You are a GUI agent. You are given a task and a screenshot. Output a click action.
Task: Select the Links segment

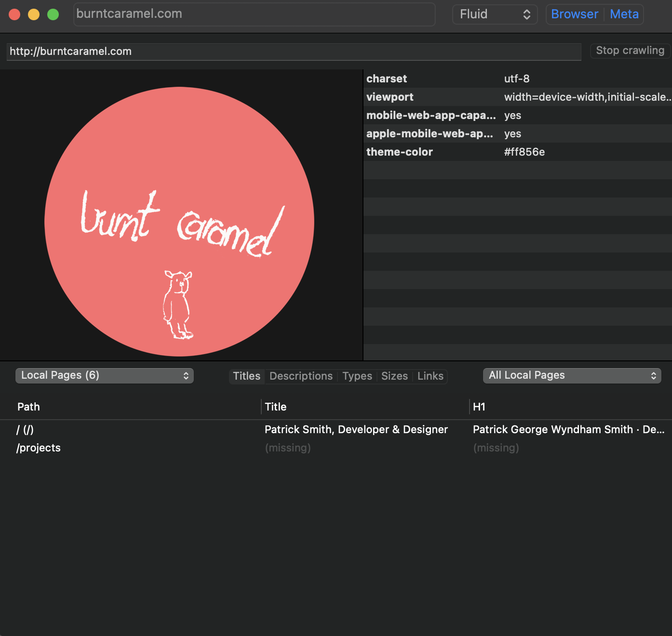click(430, 376)
